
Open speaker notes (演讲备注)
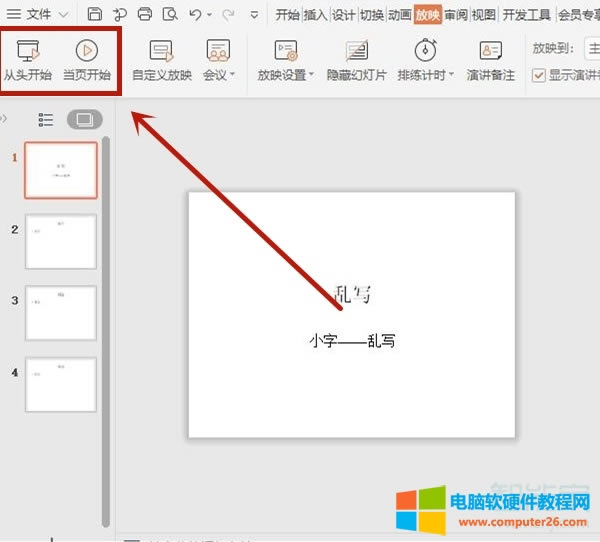click(489, 58)
